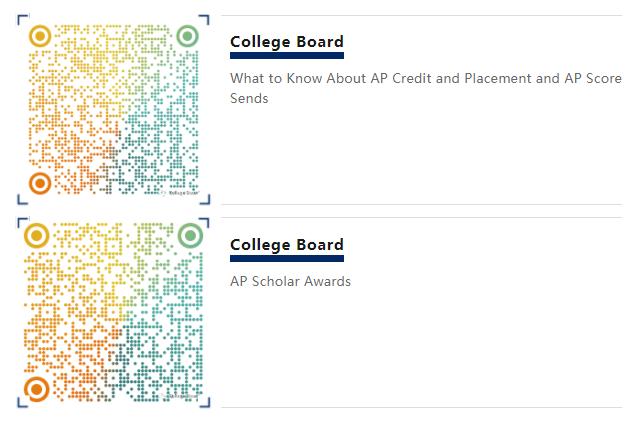Open the AP Scholar Awards QR code
Image resolution: width=637 pixels, height=426 pixels.
click(113, 313)
